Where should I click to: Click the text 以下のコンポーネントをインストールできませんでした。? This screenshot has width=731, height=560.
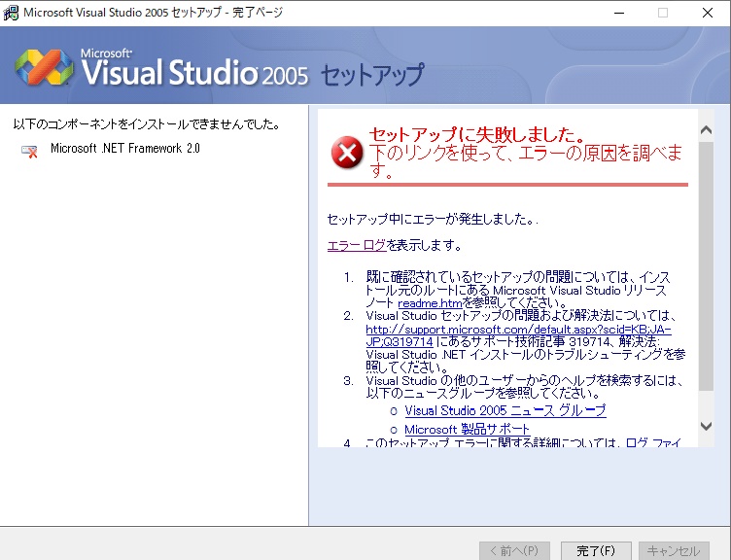click(147, 124)
